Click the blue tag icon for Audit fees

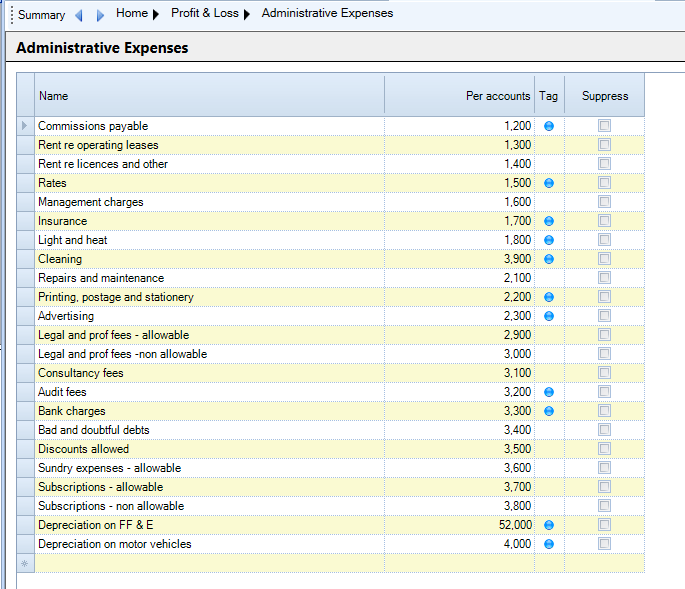click(549, 392)
